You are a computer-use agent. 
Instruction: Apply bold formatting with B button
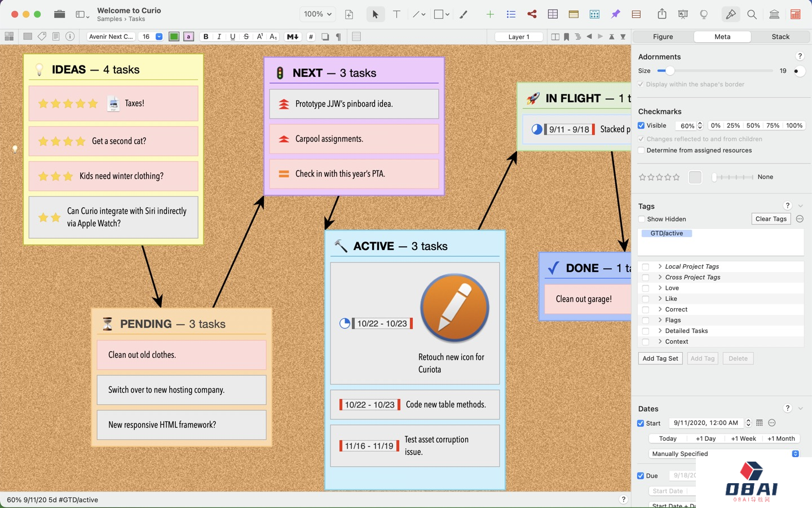206,37
